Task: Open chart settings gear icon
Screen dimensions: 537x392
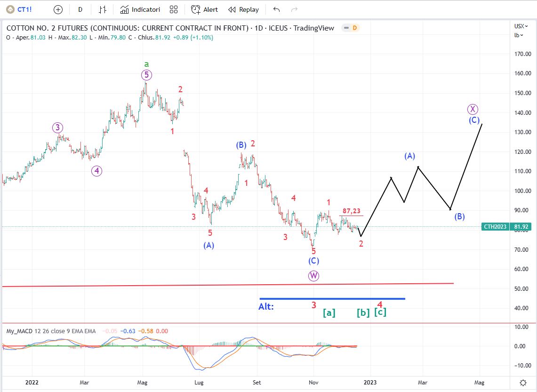Action: tap(523, 382)
